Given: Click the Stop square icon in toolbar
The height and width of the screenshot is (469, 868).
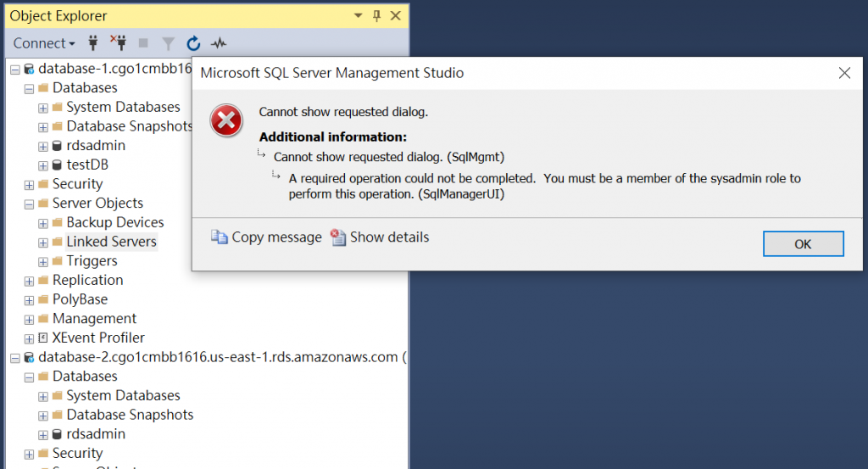Looking at the screenshot, I should (142, 43).
